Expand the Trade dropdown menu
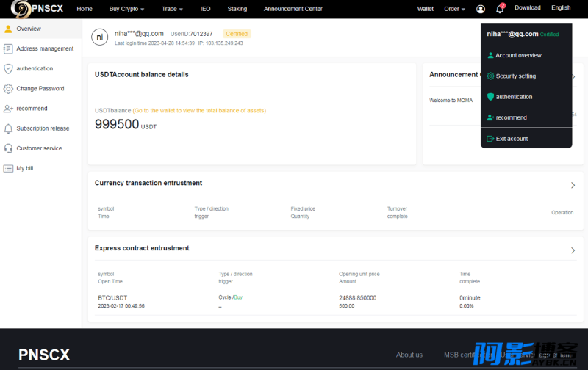 pyautogui.click(x=172, y=9)
